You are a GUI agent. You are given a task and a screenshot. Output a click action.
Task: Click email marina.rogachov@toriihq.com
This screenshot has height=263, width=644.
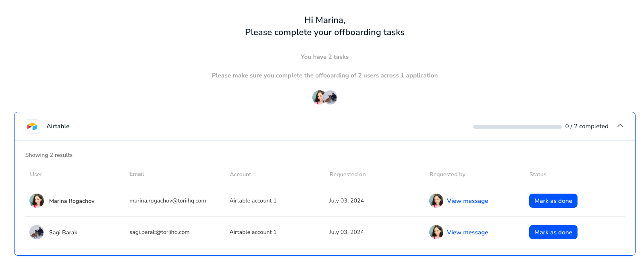click(168, 200)
